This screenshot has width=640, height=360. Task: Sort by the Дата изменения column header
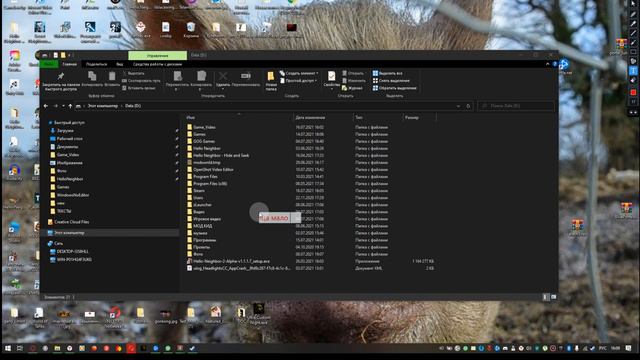310,118
